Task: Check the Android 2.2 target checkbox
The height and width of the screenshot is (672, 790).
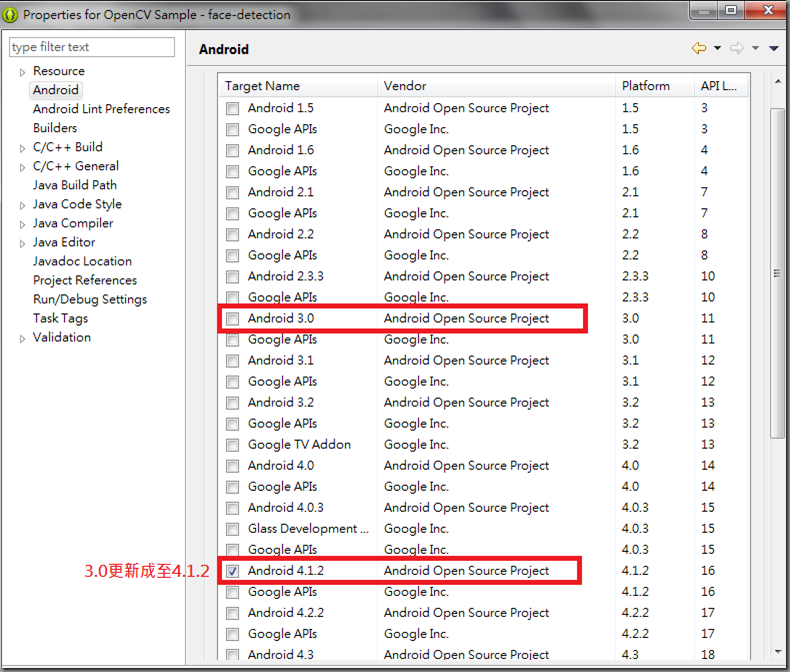Action: tap(232, 235)
